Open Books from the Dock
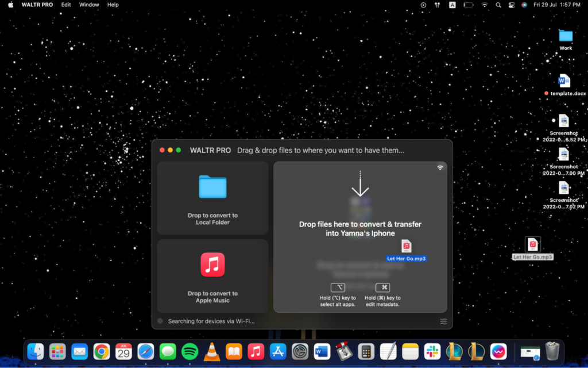Image resolution: width=588 pixels, height=368 pixels. click(x=234, y=352)
